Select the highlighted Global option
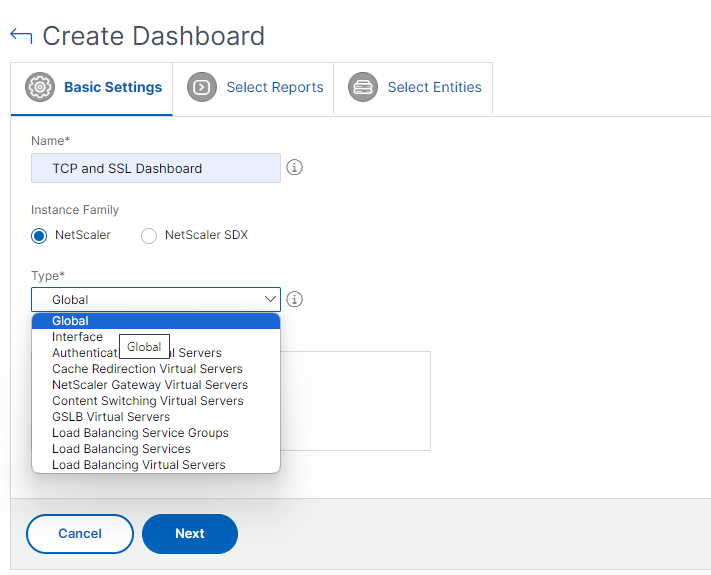This screenshot has width=711, height=575. pos(156,321)
